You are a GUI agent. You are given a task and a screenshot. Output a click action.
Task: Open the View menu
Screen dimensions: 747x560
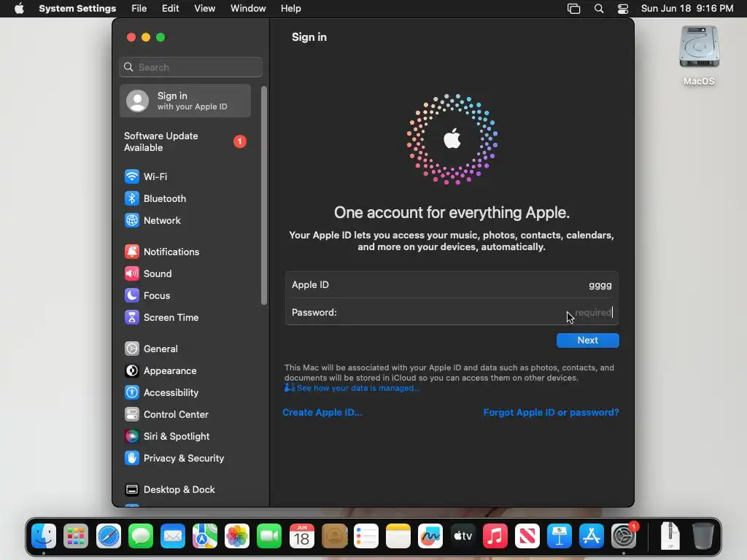[205, 9]
